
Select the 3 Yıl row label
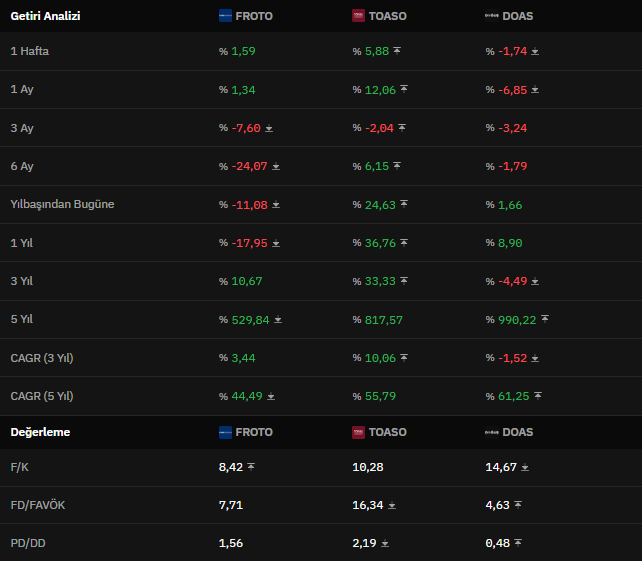click(22, 281)
